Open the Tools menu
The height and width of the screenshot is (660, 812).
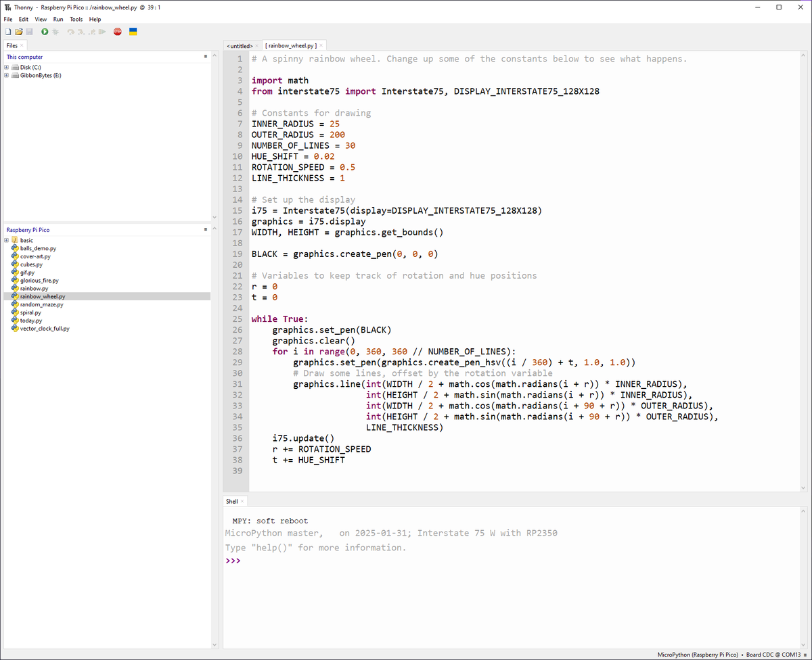coord(76,20)
